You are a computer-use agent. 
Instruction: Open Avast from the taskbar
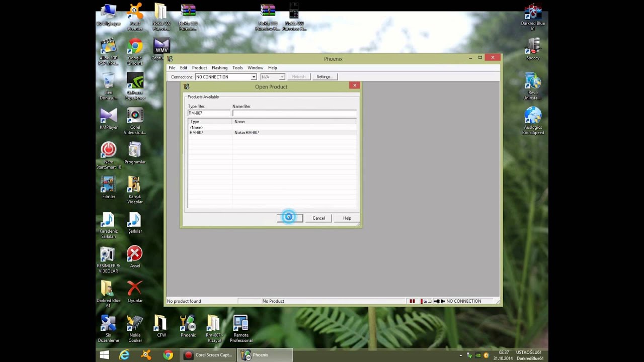pos(146,355)
